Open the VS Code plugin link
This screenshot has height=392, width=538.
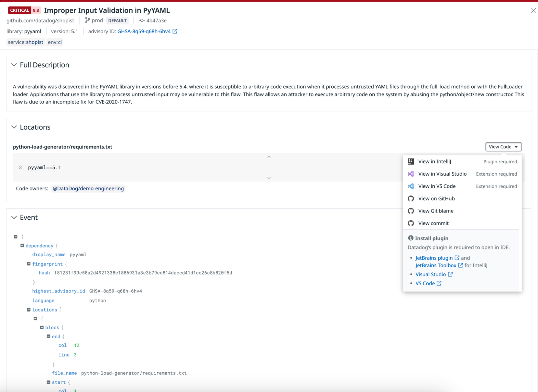pyautogui.click(x=425, y=283)
